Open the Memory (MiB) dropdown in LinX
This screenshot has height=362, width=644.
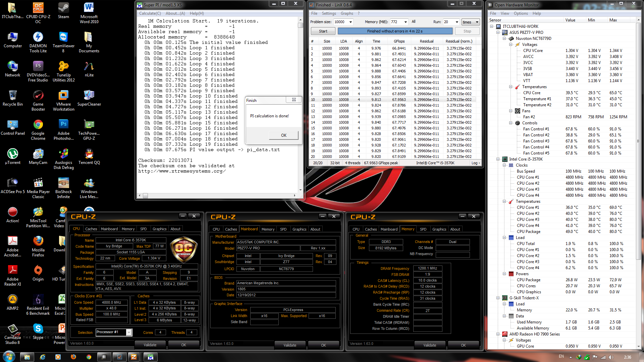click(405, 22)
